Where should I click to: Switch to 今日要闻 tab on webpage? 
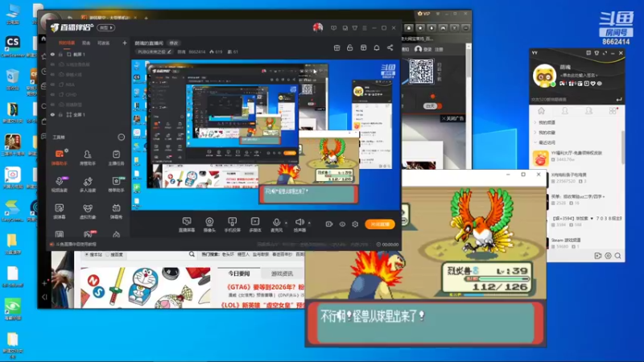[x=239, y=274]
